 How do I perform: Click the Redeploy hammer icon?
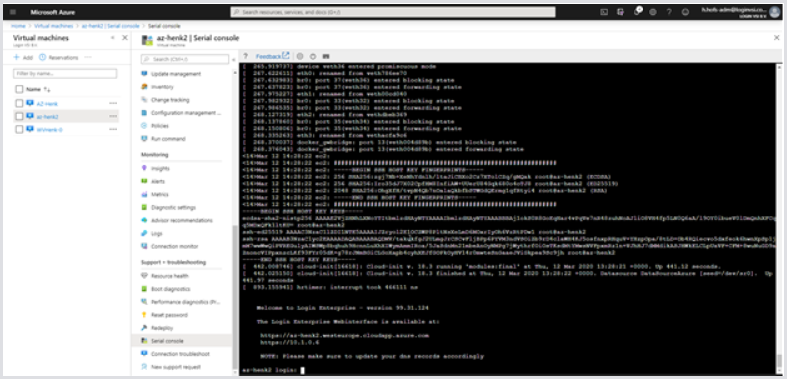tap(144, 328)
